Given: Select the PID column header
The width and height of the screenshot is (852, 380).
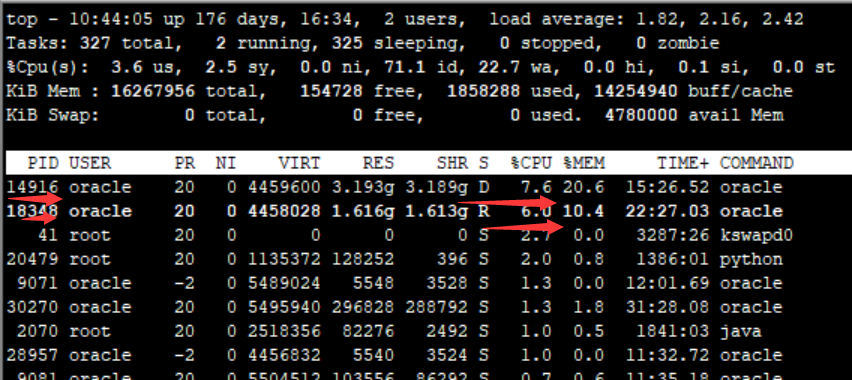Looking at the screenshot, I should (x=43, y=163).
